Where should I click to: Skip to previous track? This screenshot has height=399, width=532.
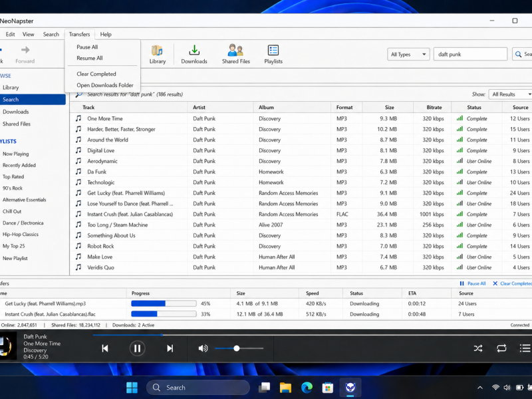point(105,348)
